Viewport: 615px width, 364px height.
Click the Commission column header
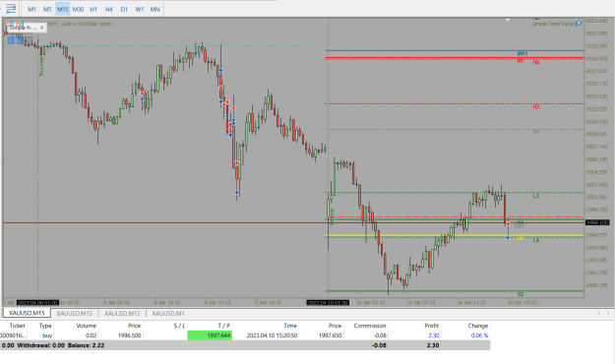369,326
